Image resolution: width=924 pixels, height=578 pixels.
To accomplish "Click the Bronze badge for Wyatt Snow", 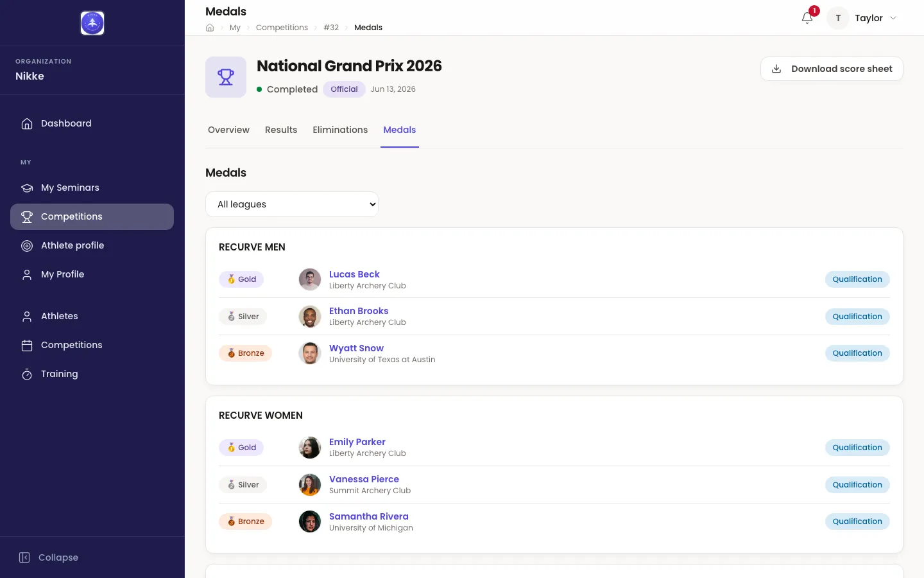I will 245,353.
